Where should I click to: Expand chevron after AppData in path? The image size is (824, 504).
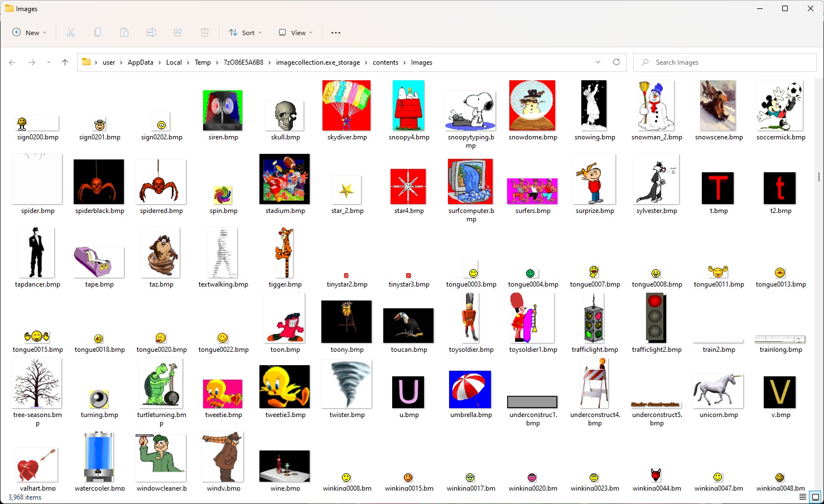160,62
